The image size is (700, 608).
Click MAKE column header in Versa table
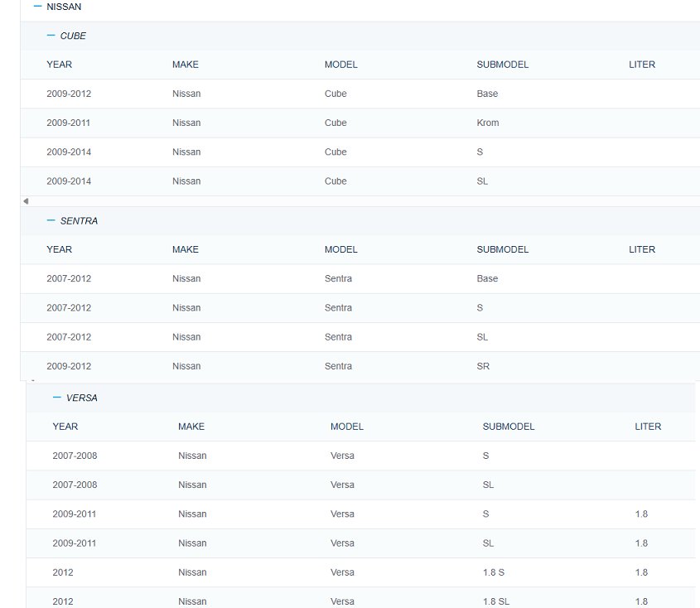(x=191, y=427)
